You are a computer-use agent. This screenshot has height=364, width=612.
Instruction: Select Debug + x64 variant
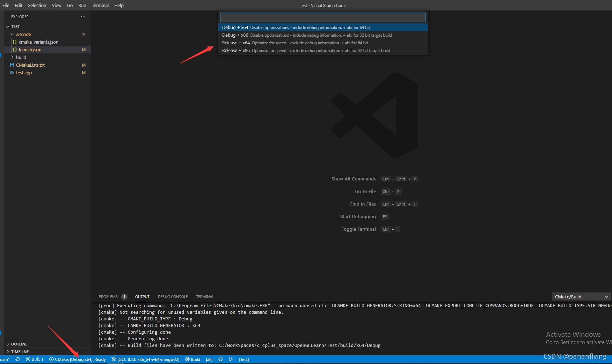point(323,27)
